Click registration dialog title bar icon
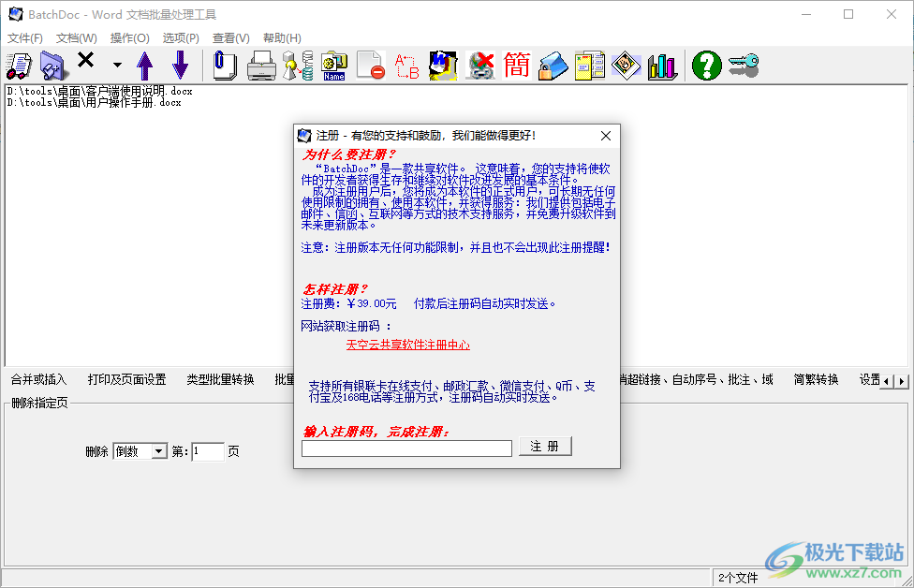This screenshot has width=914, height=588. pyautogui.click(x=304, y=136)
